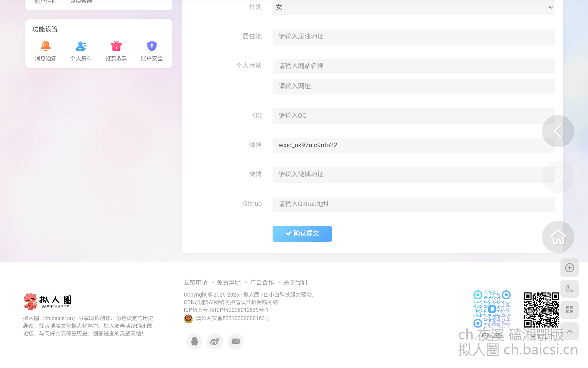Click the police badge icon
588x368 pixels.
(x=188, y=319)
